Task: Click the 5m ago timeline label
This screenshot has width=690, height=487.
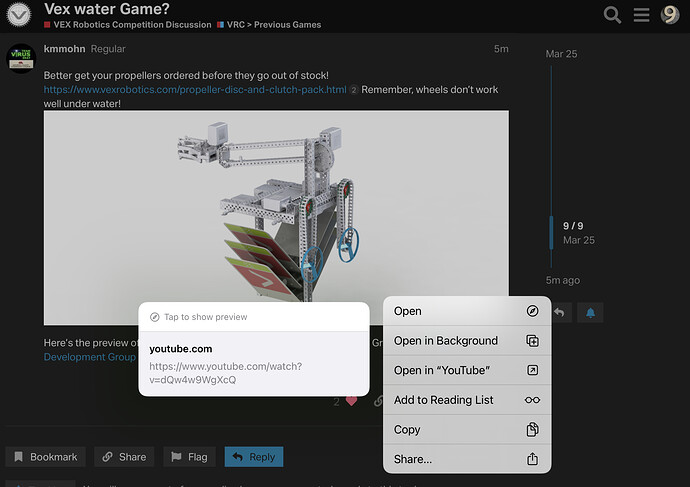Action: click(x=562, y=280)
